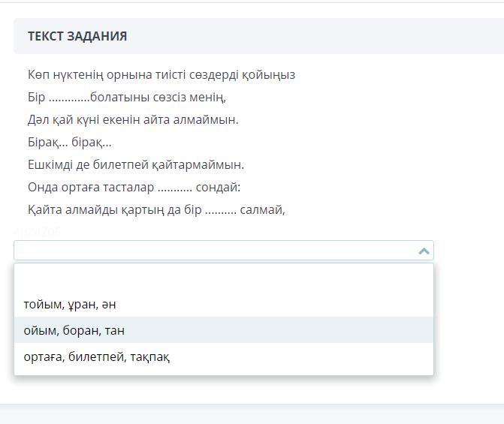Select option "тойым, ұран, ән"
This screenshot has height=424, width=504.
coord(70,304)
